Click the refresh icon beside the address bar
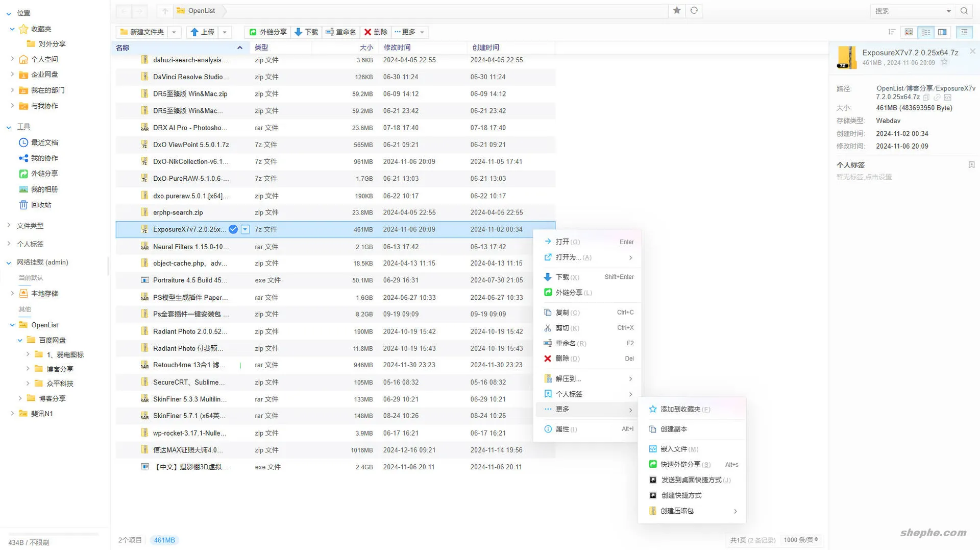Screen dimensions: 980x550 (x=694, y=11)
